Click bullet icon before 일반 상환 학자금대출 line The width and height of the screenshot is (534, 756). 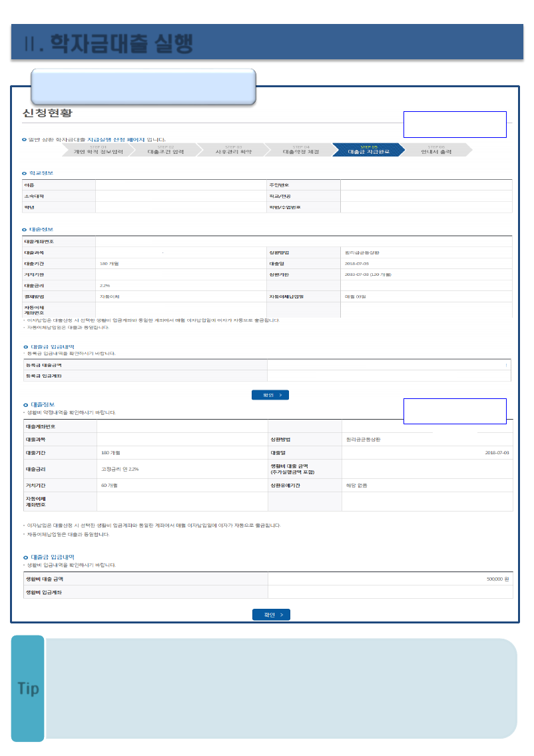pos(25,139)
